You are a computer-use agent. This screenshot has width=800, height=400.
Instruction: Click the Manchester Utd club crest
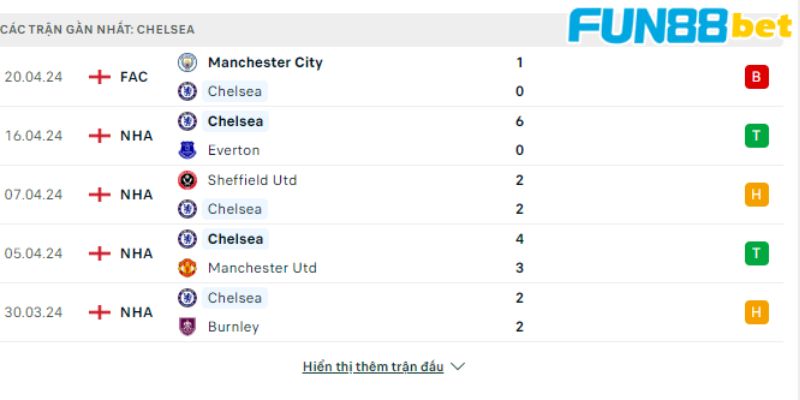[x=187, y=268]
